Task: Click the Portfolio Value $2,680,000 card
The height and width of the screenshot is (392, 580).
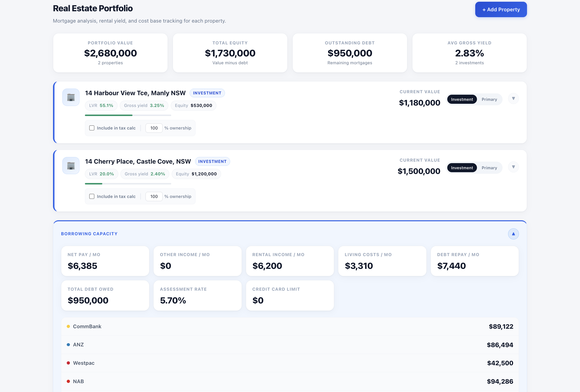Action: pos(110,53)
